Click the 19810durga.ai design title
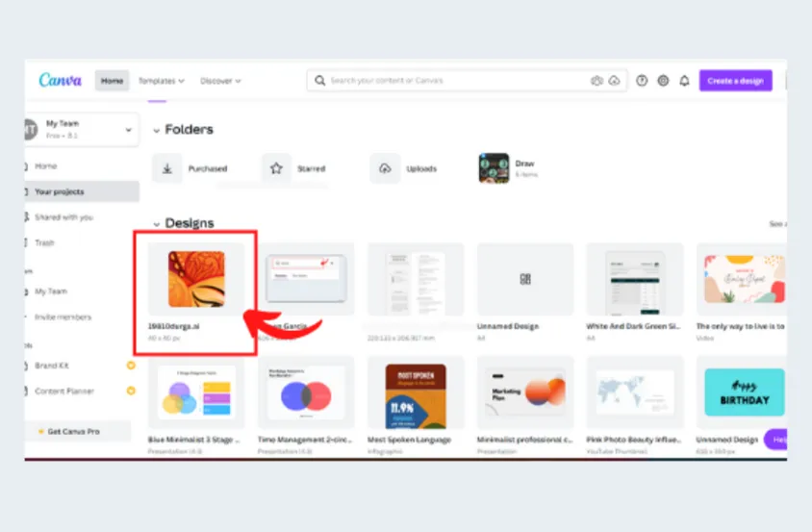The width and height of the screenshot is (812, 532). [x=173, y=326]
